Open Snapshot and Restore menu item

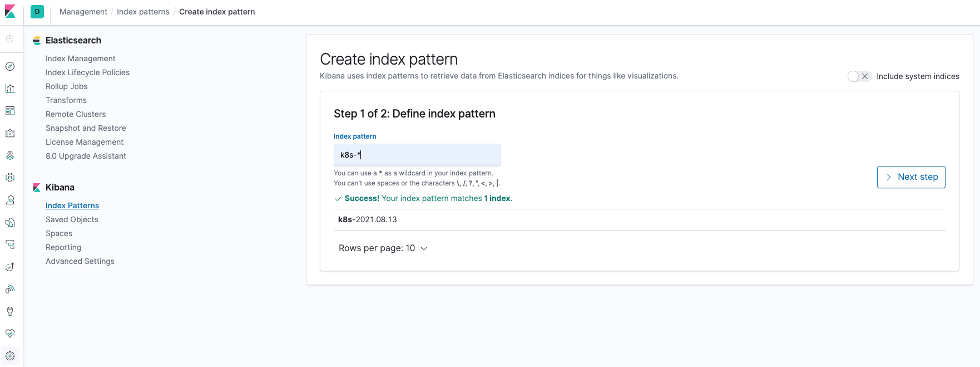pos(86,128)
